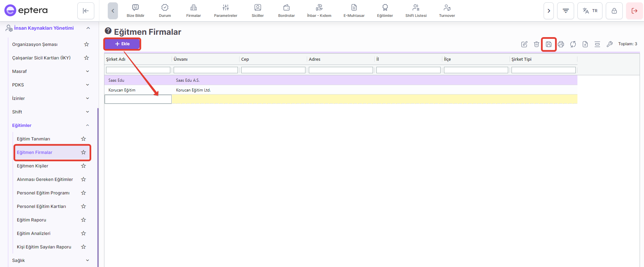Click the wrench settings icon

610,44
